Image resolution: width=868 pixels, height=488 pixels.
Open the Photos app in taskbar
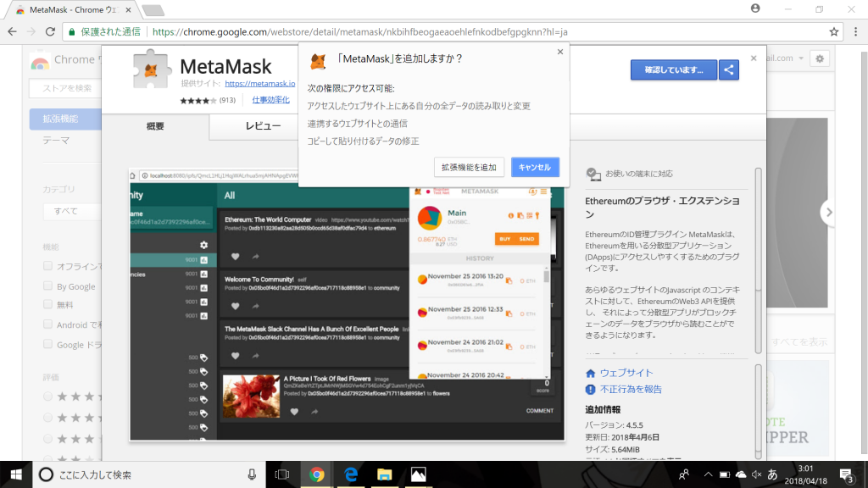point(418,474)
